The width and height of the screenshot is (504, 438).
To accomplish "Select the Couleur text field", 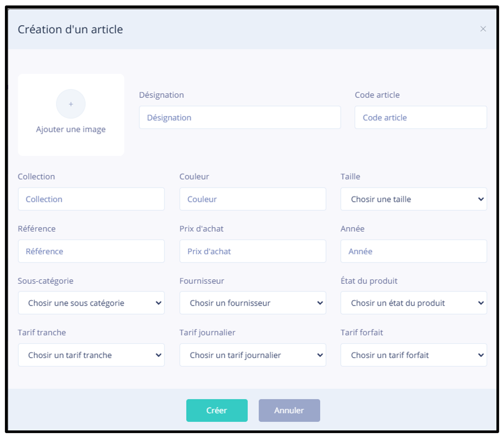I will [x=253, y=199].
